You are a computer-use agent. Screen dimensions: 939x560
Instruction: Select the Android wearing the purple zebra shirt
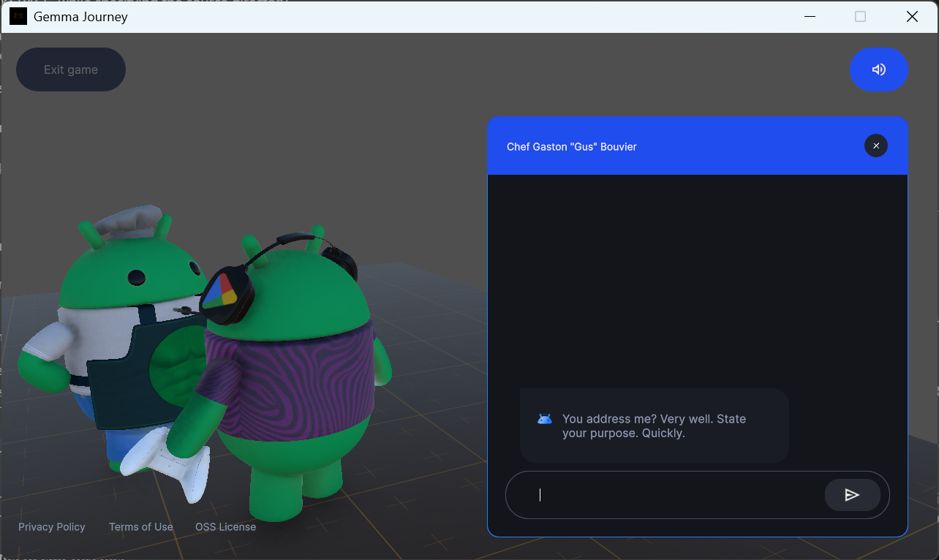[300, 373]
